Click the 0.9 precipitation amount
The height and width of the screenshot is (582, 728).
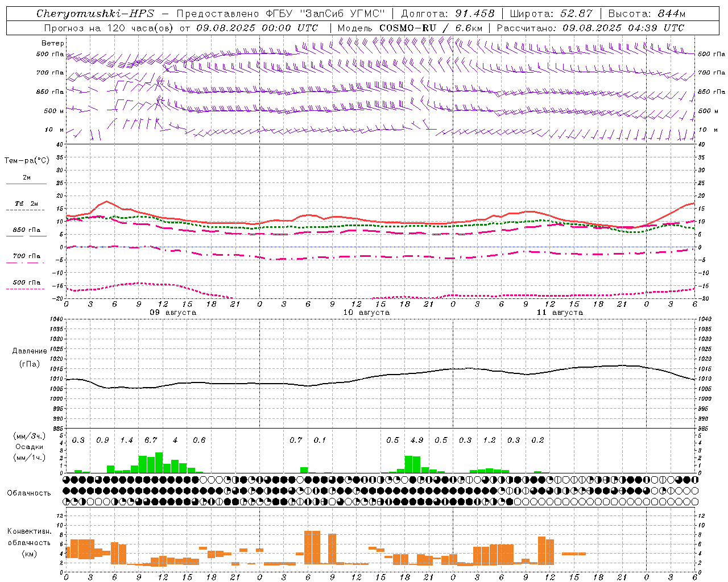tap(102, 440)
